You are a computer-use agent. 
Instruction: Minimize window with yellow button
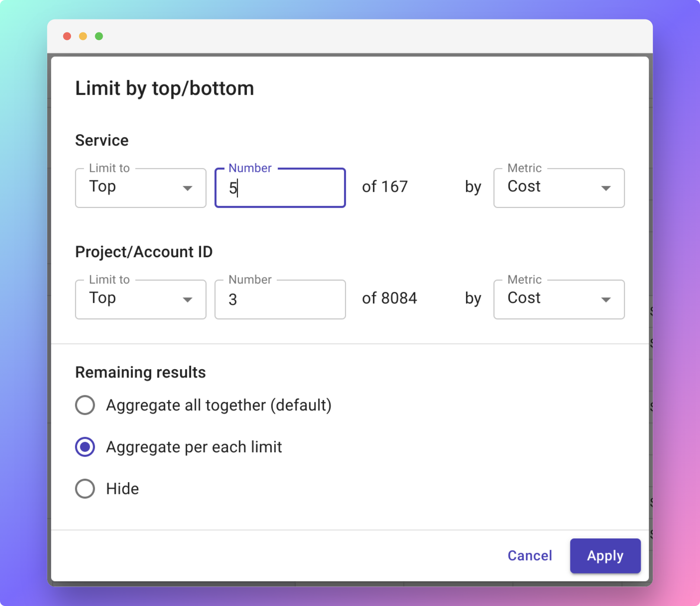coord(83,36)
